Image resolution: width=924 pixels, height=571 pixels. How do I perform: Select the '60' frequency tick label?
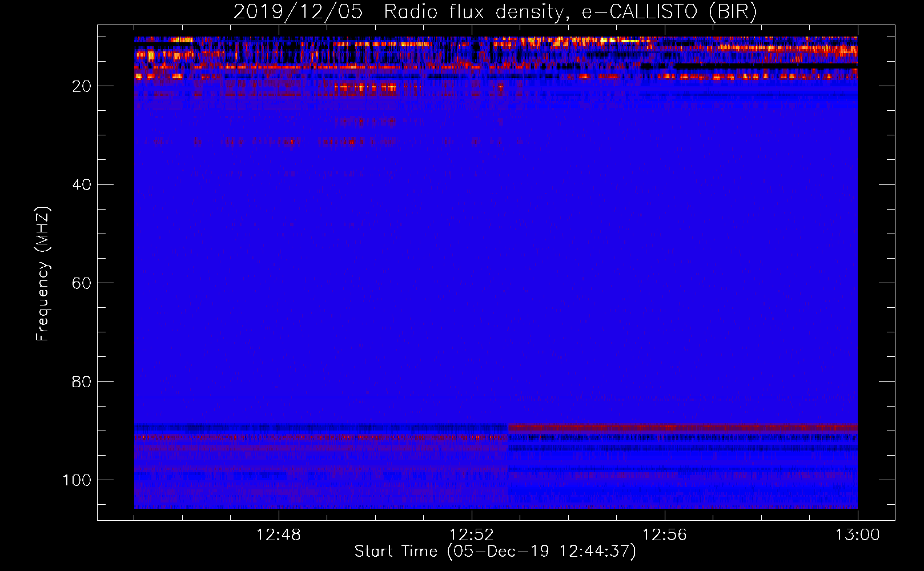coord(81,283)
